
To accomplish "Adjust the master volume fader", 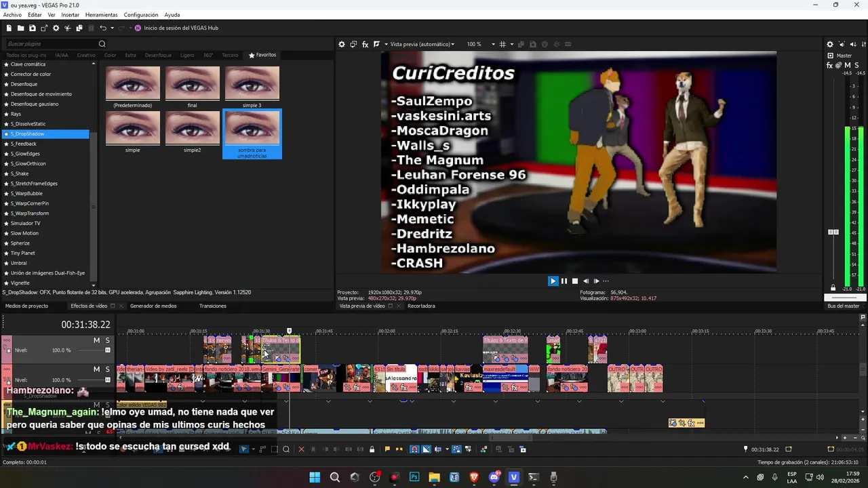I will point(833,232).
